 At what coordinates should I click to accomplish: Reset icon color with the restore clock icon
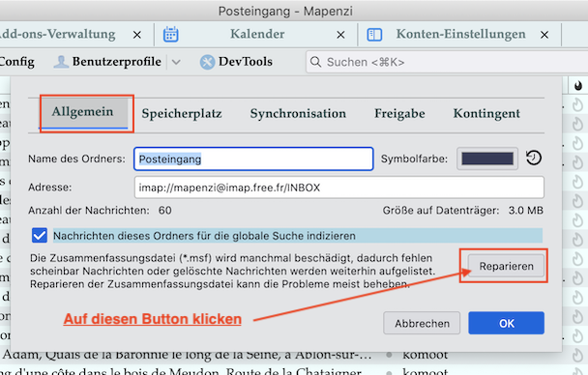click(x=534, y=159)
